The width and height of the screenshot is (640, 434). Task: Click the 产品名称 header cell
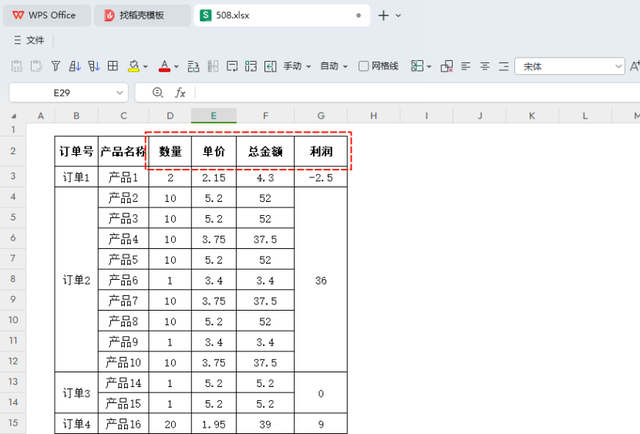coord(123,151)
